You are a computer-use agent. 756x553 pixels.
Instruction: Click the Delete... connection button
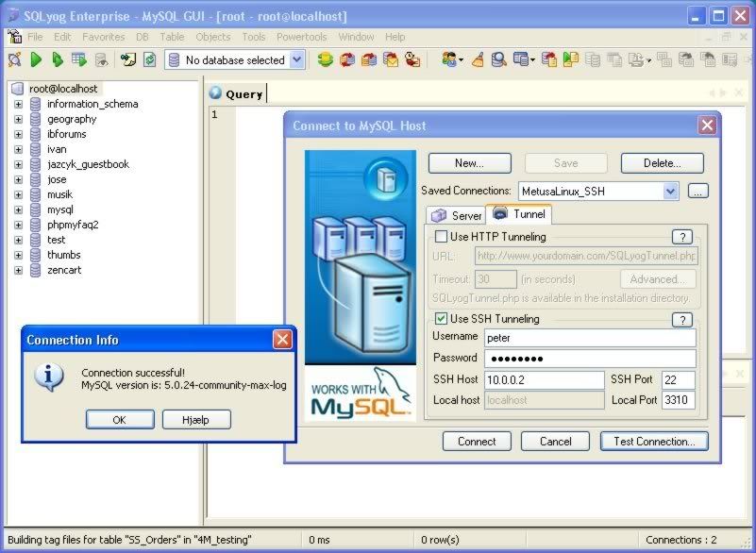coord(662,163)
